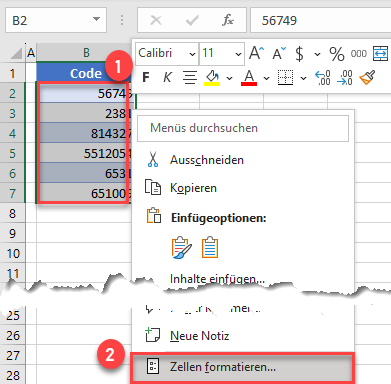
Task: Click the borders icon
Action: (285, 78)
